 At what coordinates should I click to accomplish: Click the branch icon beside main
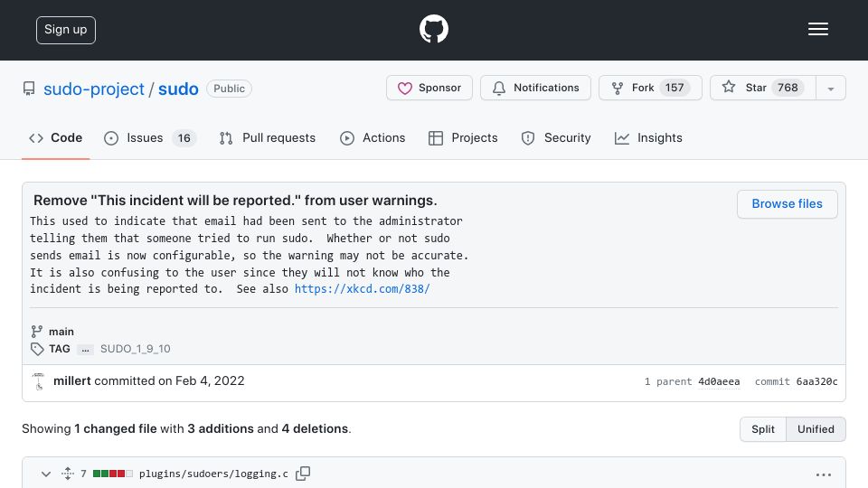coord(36,332)
